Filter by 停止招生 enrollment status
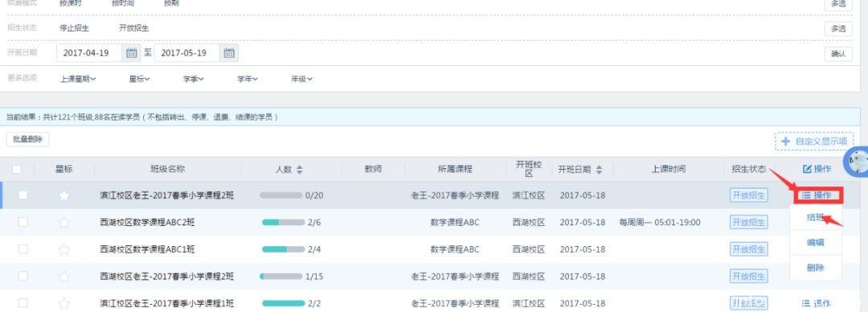Viewport: 868px width, 312px height. [x=74, y=27]
